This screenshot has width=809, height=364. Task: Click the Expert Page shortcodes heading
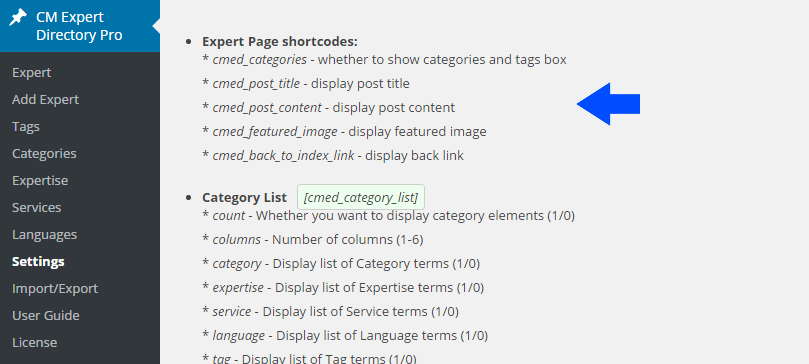pos(280,41)
